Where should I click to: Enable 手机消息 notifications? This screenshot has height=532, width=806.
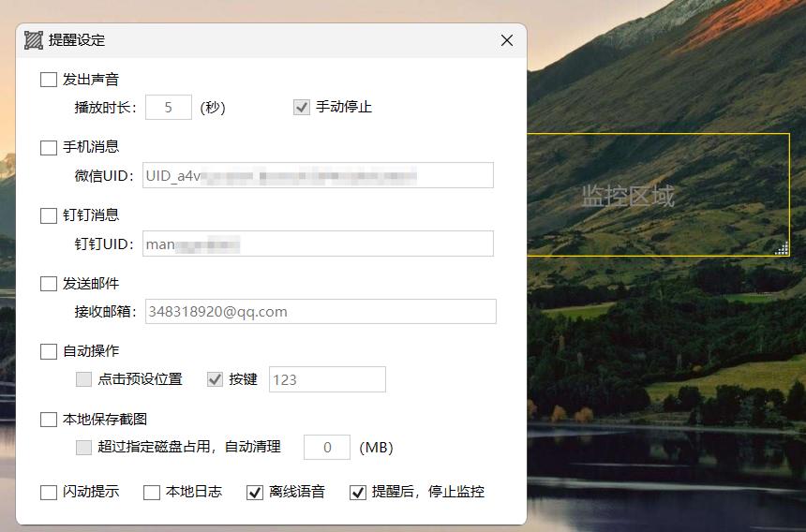point(49,147)
